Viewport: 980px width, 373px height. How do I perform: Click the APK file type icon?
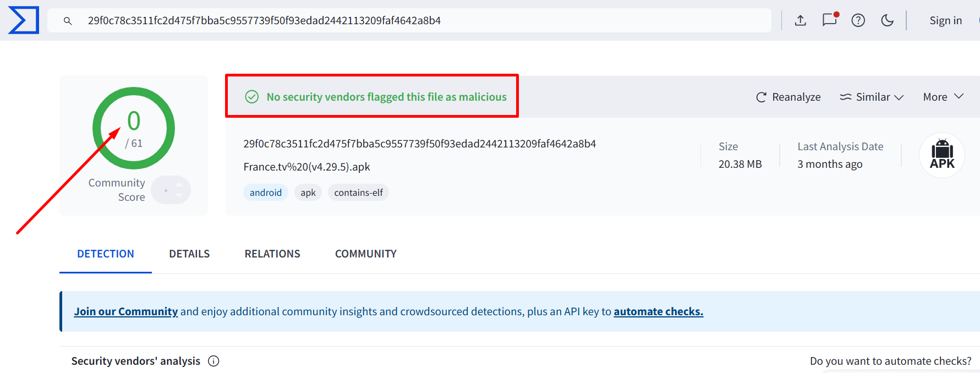(x=942, y=155)
